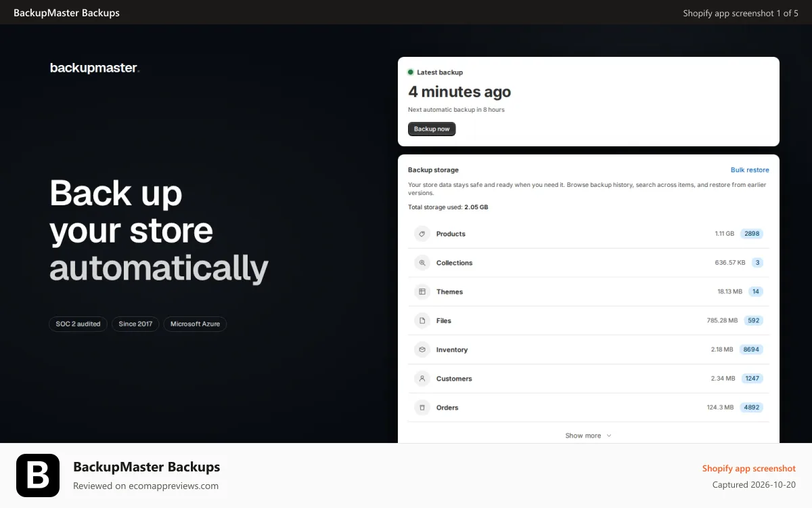Click the Back up your store automatically headline
The image size is (812, 508).
click(159, 230)
